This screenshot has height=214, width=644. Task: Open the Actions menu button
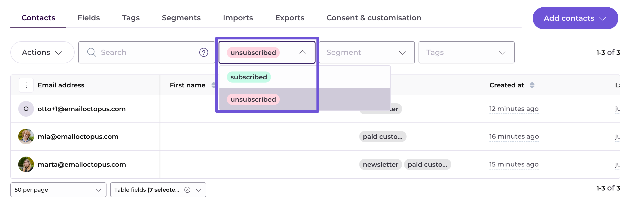click(x=42, y=52)
